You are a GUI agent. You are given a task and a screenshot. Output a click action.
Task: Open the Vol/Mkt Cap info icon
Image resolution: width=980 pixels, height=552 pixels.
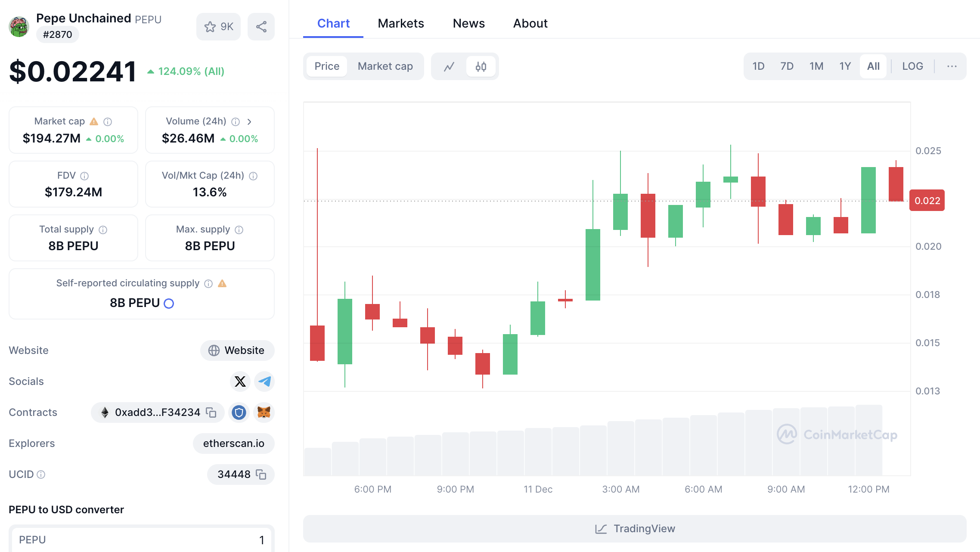tap(253, 176)
